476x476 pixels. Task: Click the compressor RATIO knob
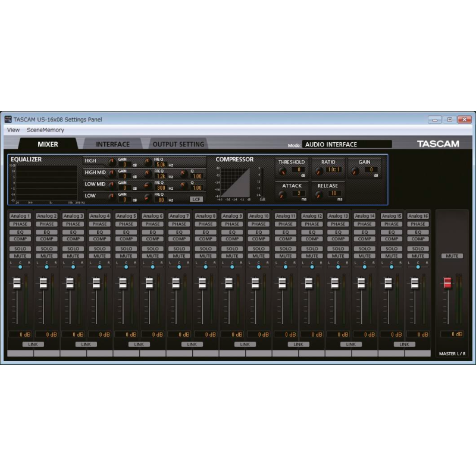319,171
